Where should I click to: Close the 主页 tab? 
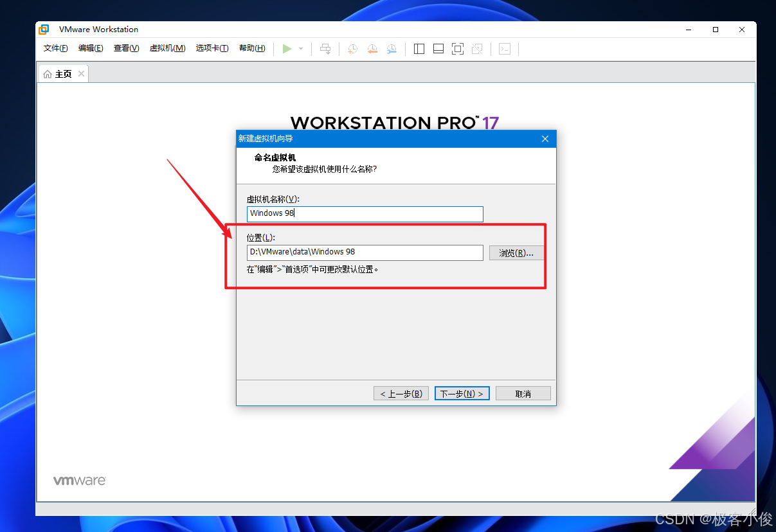click(81, 74)
